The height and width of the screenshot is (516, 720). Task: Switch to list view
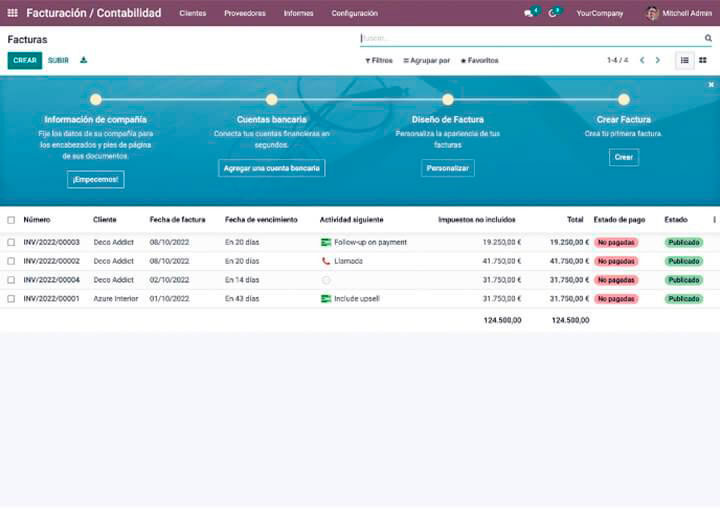click(x=685, y=60)
